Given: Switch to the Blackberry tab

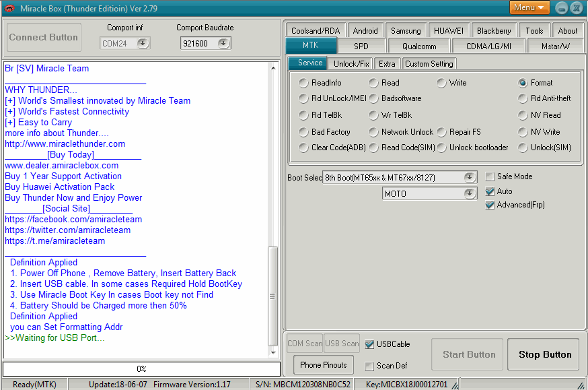Looking at the screenshot, I should pyautogui.click(x=494, y=31).
